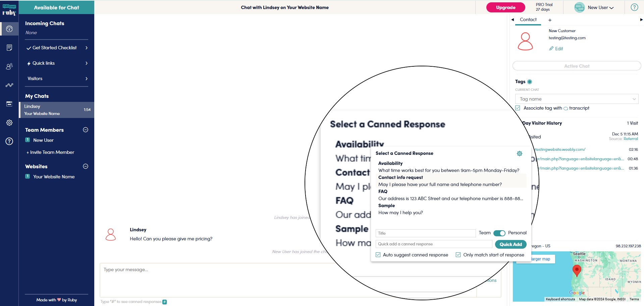Open the transcripts icon in left sidebar
This screenshot has height=306, width=644.
coord(9,48)
